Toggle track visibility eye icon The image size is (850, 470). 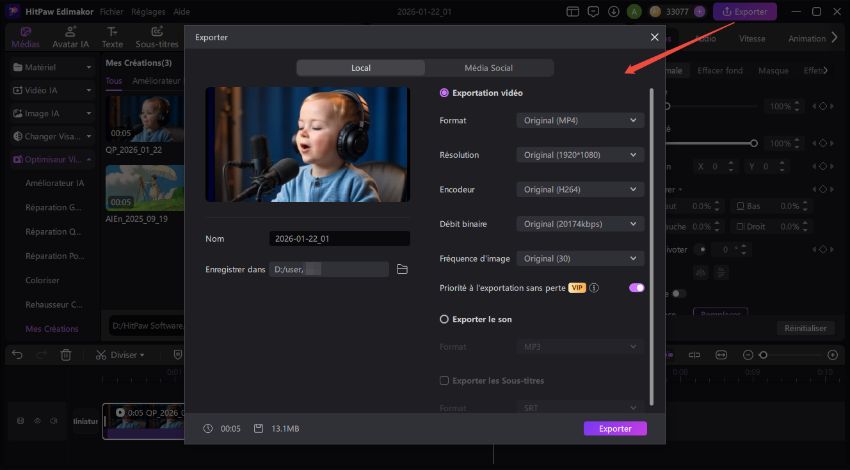(37, 421)
